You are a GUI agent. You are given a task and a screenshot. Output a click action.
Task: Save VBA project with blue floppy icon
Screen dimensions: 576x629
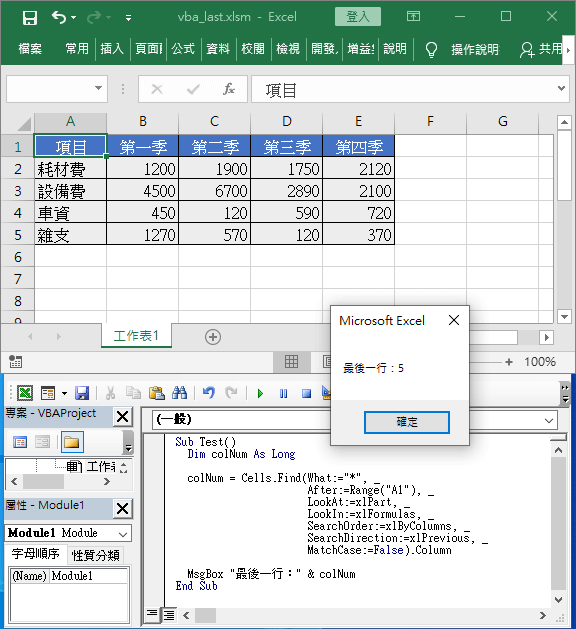(x=82, y=393)
